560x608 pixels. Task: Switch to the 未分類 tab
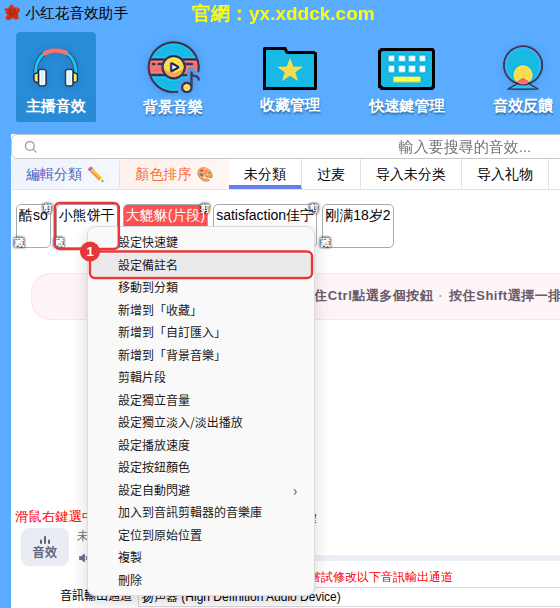265,174
